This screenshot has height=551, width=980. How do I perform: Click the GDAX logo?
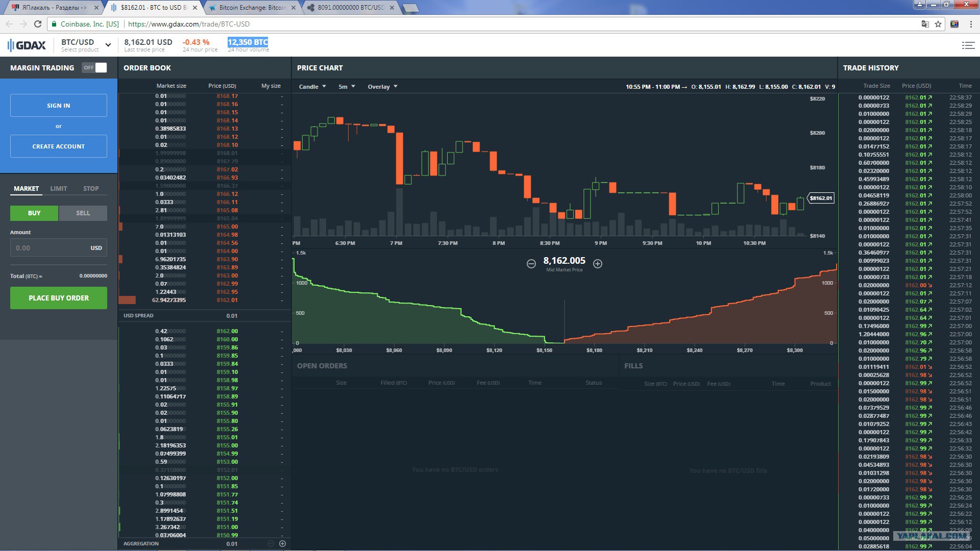click(27, 45)
